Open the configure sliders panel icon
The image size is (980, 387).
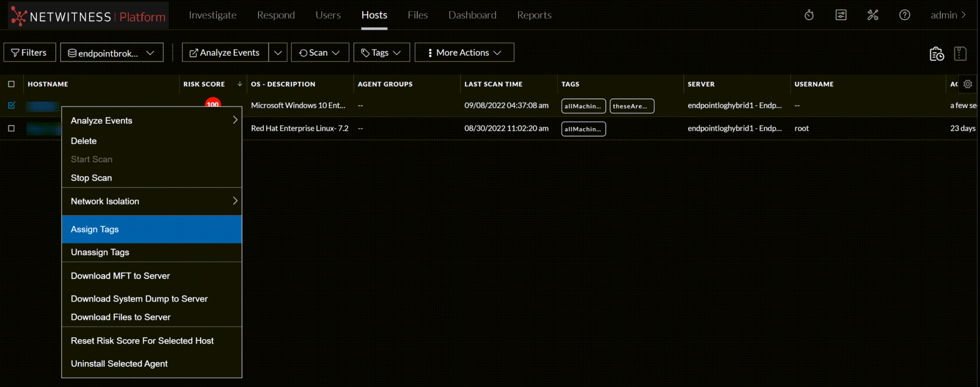coord(841,15)
